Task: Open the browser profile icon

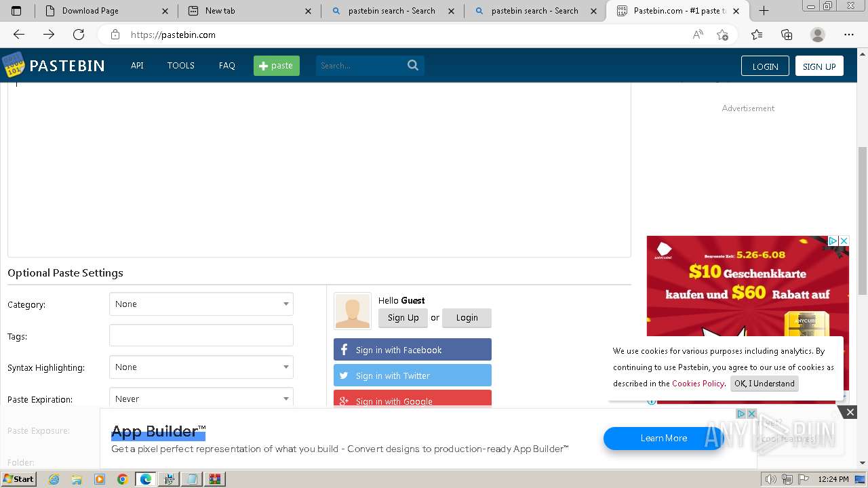Action: [x=818, y=35]
